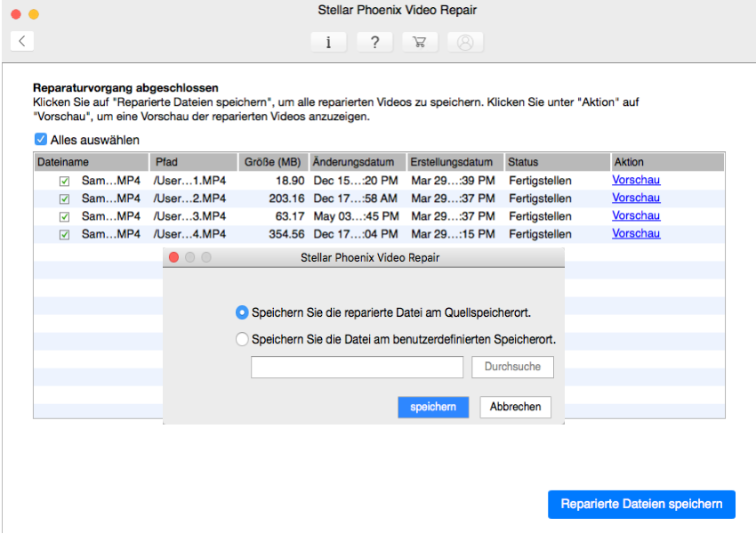Click the Durchsuche browse button
Image resolution: width=756 pixels, height=534 pixels.
click(512, 367)
